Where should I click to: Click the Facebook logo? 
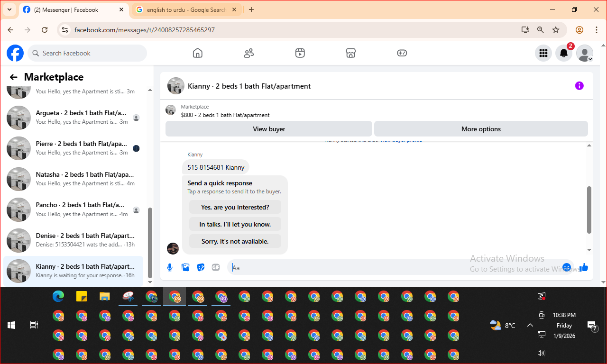click(x=15, y=53)
